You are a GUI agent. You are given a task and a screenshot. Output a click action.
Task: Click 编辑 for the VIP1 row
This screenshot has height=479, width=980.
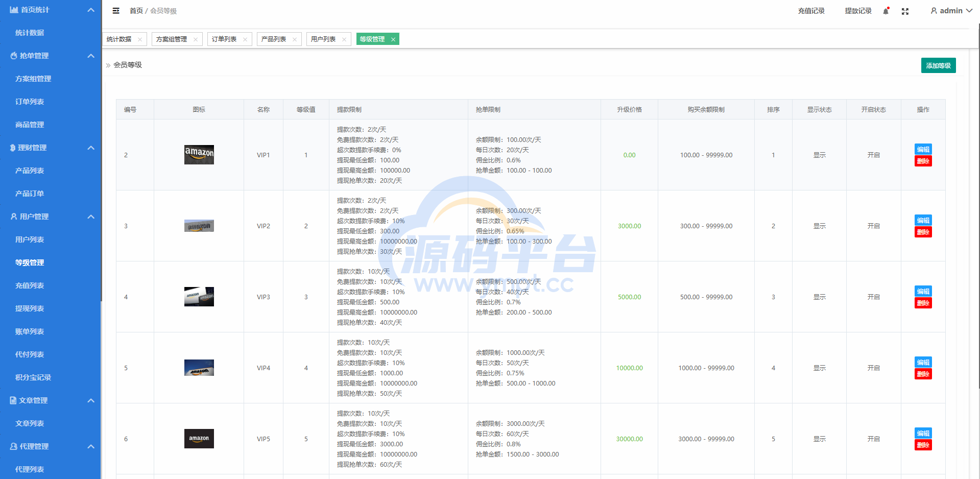pos(923,149)
